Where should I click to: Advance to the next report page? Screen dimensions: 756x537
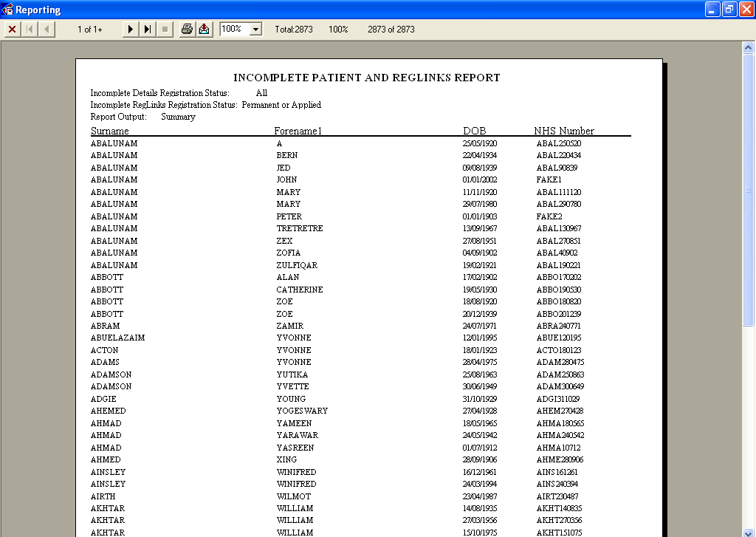click(x=130, y=30)
